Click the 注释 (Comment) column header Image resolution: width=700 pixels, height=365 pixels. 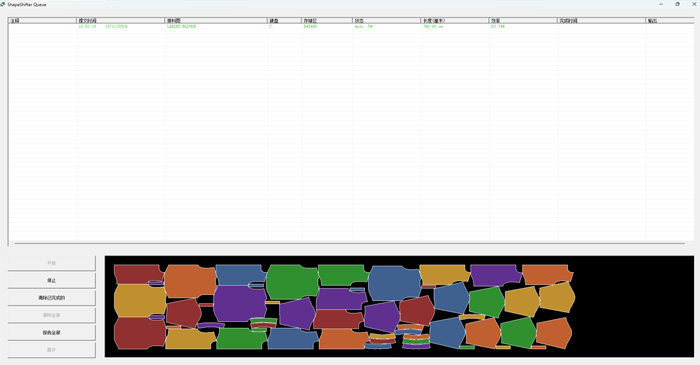coord(42,21)
